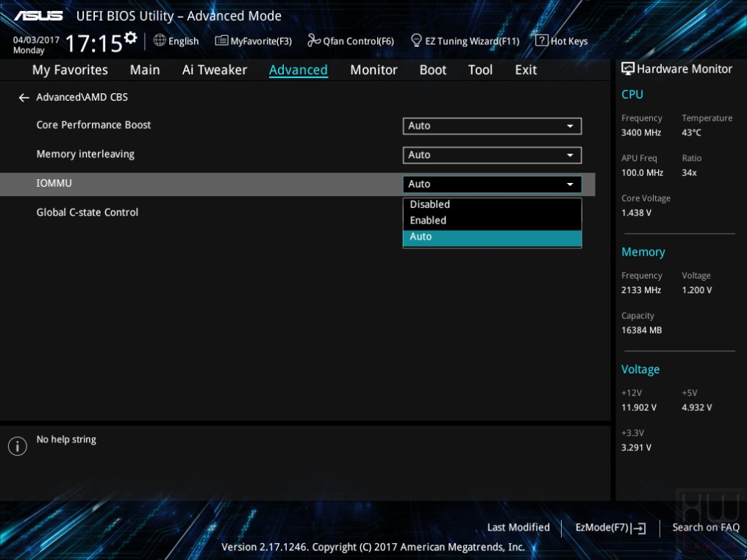Click the 04/03/2017 date text
The width and height of the screenshot is (747, 560).
(x=36, y=40)
